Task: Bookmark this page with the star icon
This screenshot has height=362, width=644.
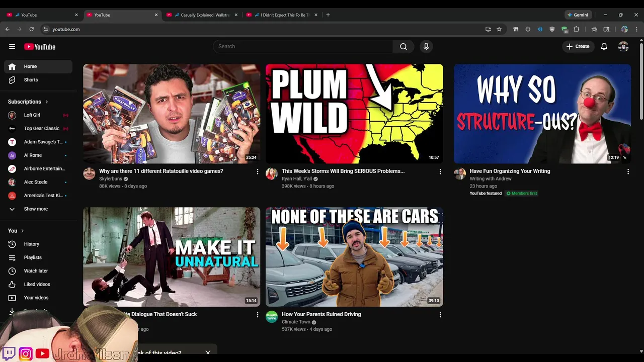Action: 499,29
